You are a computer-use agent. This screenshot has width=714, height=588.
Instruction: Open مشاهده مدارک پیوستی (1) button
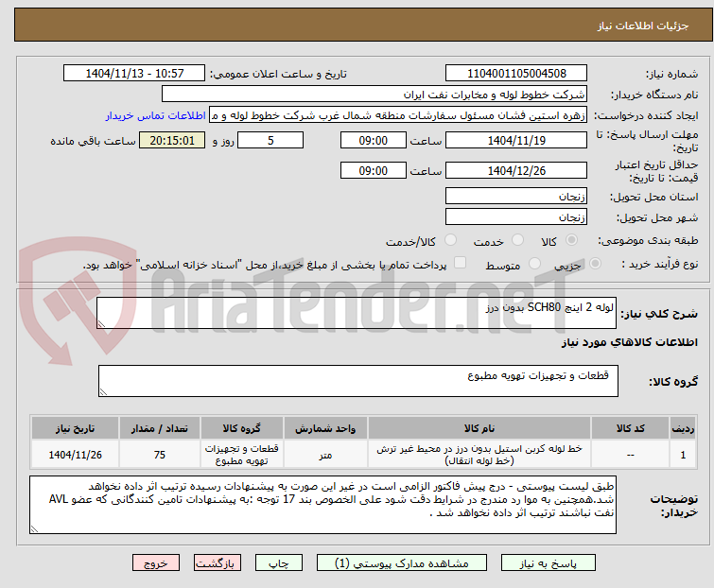(402, 563)
